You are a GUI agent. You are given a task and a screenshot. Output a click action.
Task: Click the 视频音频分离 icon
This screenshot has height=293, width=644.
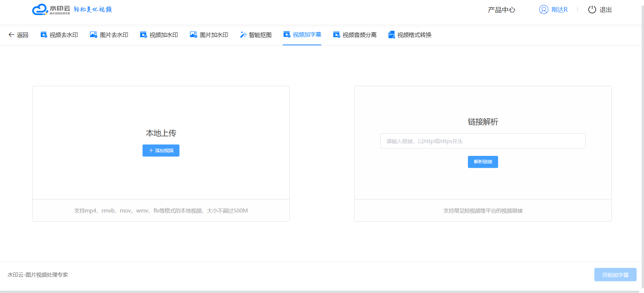pos(337,35)
